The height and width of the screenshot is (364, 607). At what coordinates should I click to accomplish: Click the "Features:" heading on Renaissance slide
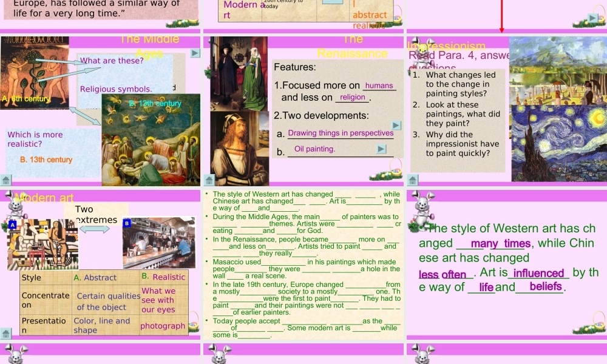[294, 67]
